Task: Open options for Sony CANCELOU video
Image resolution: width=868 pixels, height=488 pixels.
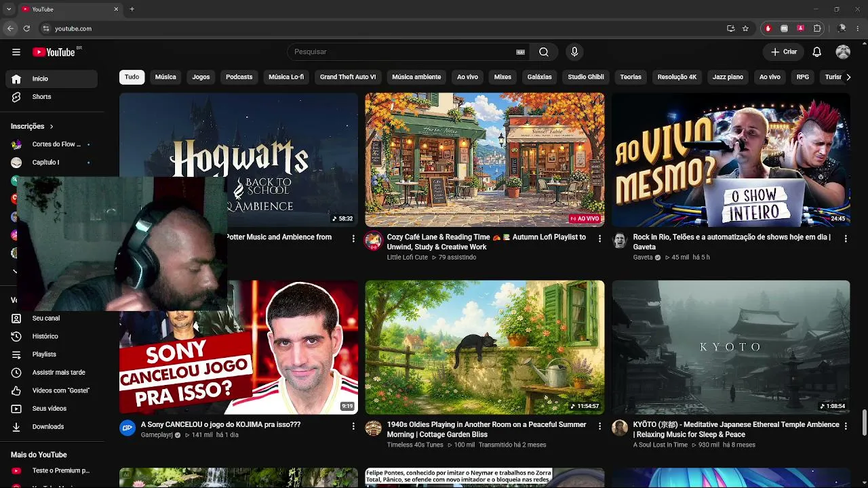Action: click(353, 426)
